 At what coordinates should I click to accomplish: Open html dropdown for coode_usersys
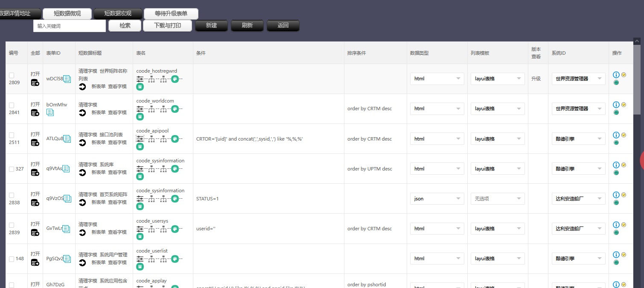tap(437, 229)
